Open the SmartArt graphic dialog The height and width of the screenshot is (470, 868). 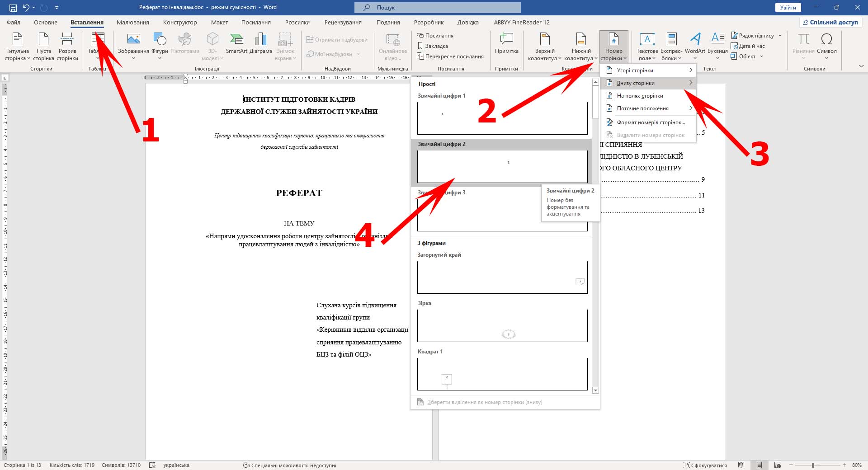(236, 43)
